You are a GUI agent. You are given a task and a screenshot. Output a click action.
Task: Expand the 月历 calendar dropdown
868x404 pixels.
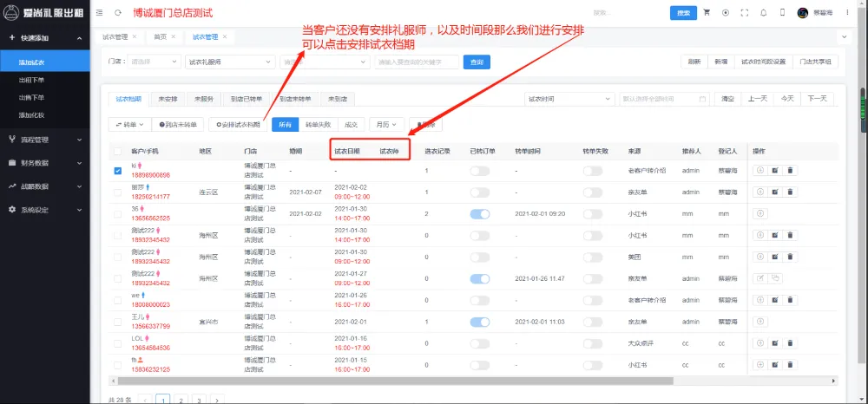pyautogui.click(x=385, y=125)
